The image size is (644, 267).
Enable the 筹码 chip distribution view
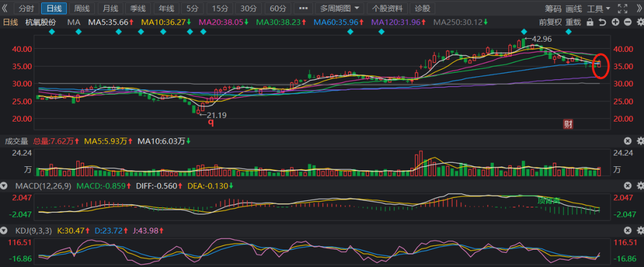tap(553, 8)
